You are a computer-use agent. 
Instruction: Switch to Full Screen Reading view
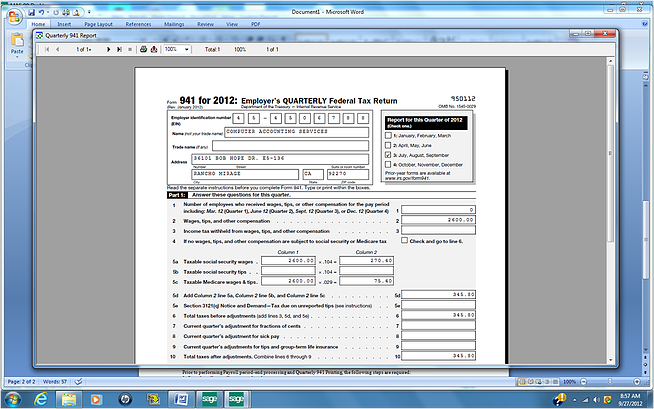[531, 381]
